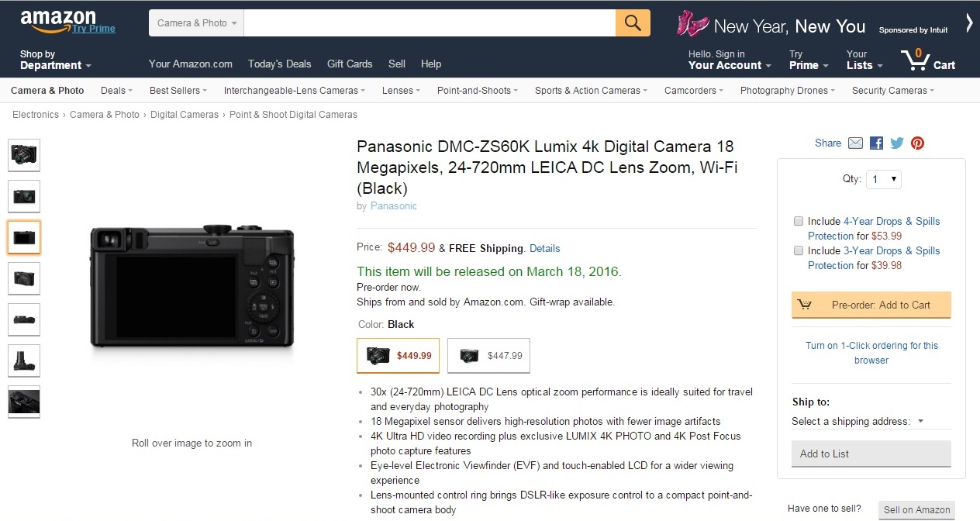
Task: Share product on Facebook icon
Action: pyautogui.click(x=876, y=143)
